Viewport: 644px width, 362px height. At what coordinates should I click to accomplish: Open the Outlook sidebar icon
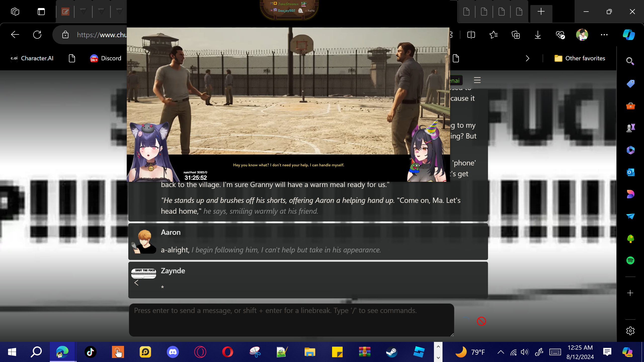(x=630, y=172)
